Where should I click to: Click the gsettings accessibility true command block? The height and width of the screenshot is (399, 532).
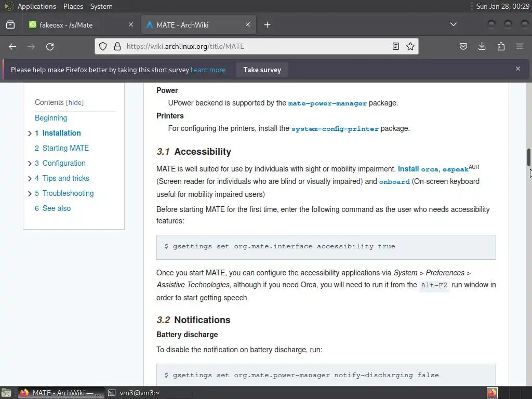(326, 247)
